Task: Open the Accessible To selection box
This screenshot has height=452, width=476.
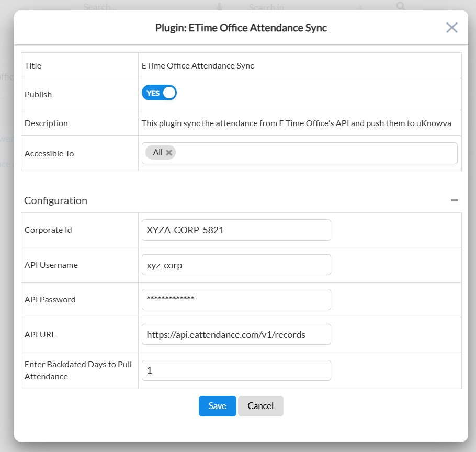Action: pyautogui.click(x=314, y=153)
